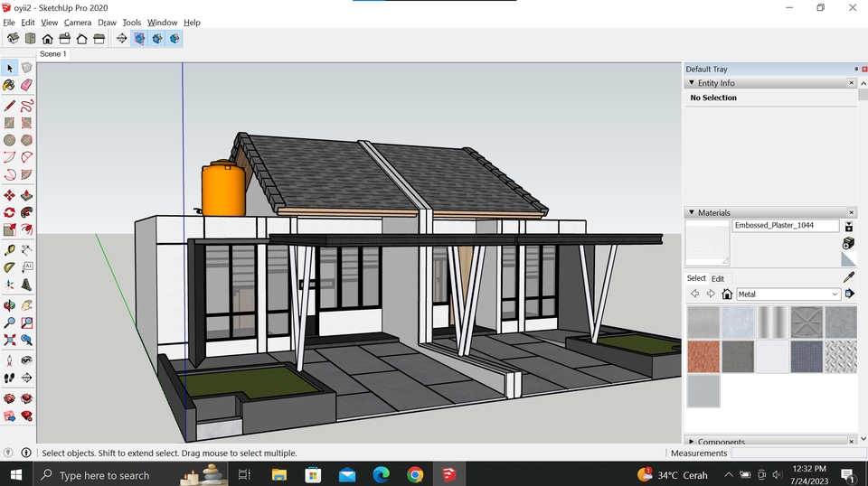Pick the Rotated Rectangle tool
This screenshot has height=486, width=868.
tap(26, 123)
